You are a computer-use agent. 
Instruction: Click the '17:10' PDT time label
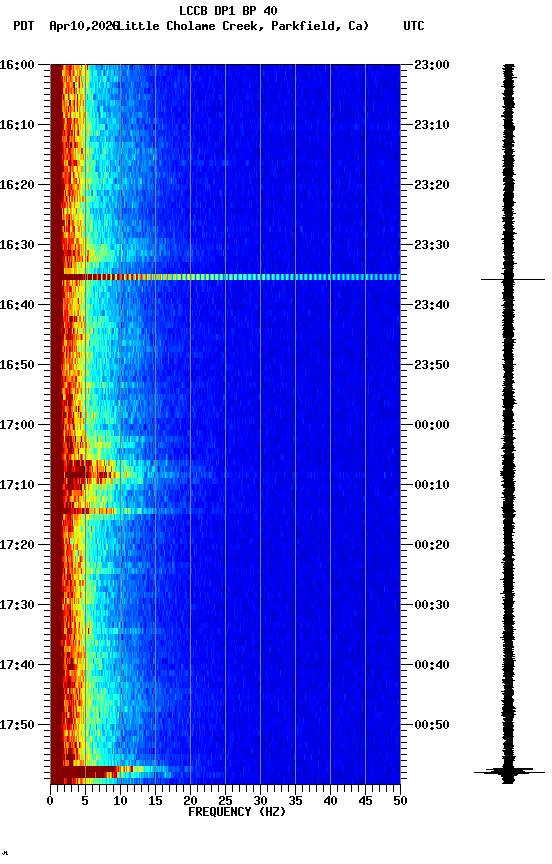[17, 485]
